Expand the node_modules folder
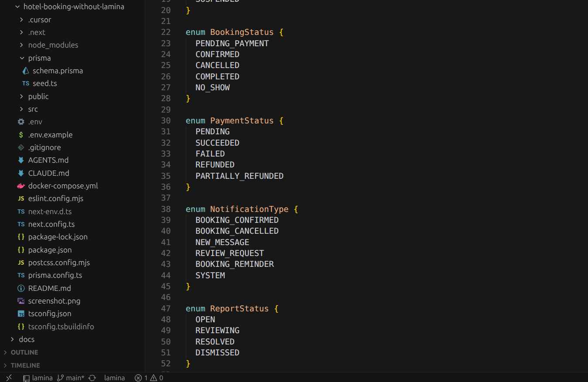The image size is (588, 382). [22, 45]
